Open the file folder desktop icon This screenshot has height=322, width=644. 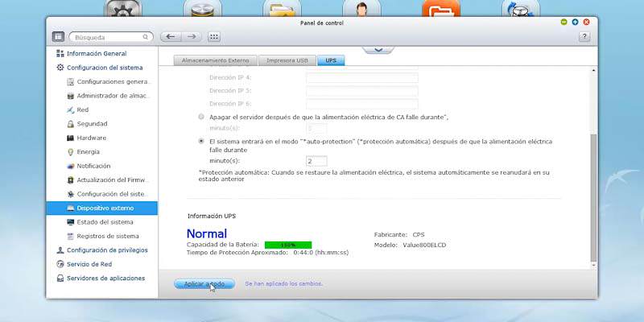(x=282, y=8)
